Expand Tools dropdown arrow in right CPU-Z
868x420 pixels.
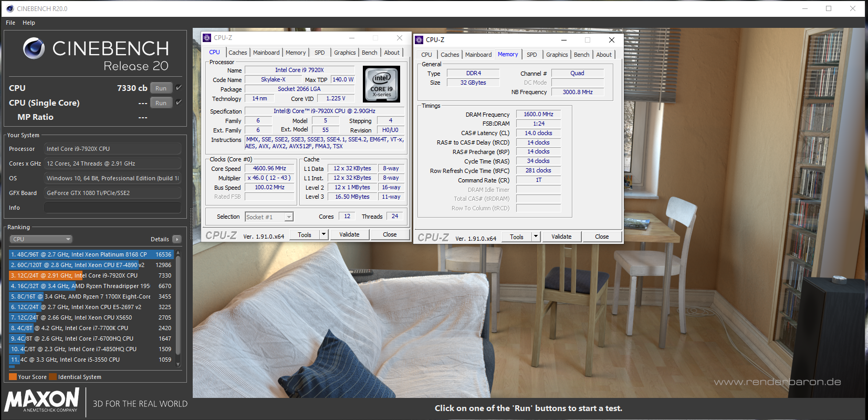(536, 237)
